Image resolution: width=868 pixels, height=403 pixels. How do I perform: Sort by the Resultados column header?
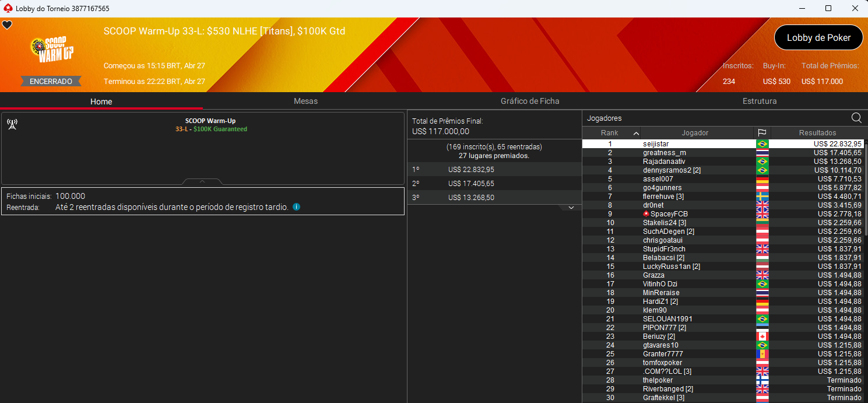pos(817,132)
